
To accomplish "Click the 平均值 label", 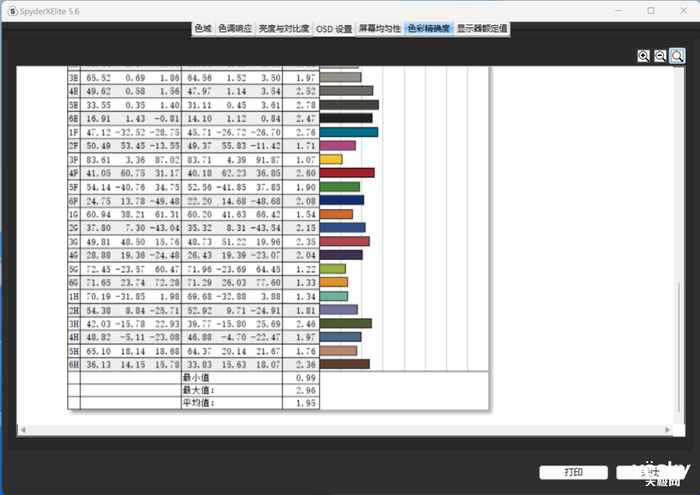I will (199, 403).
